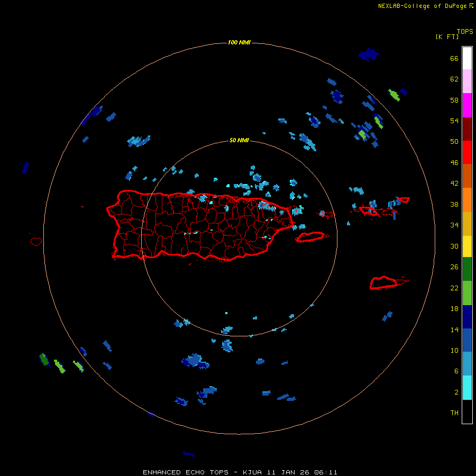Image resolution: width=476 pixels, height=476 pixels.
Task: Pick the magenta swatch in the color scale
Action: click(467, 105)
